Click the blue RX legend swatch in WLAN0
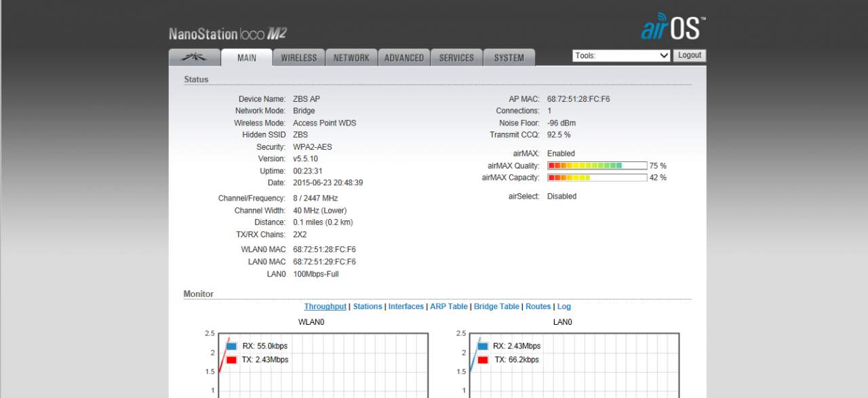This screenshot has width=868, height=398. (231, 346)
